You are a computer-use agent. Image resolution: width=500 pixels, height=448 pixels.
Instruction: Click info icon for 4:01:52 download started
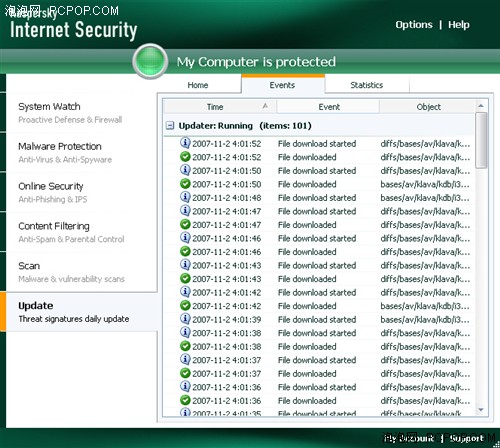[185, 143]
